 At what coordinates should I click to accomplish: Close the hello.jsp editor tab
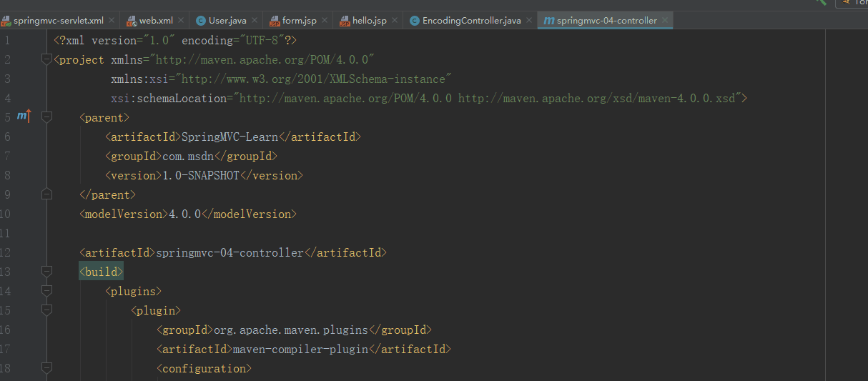pyautogui.click(x=395, y=21)
